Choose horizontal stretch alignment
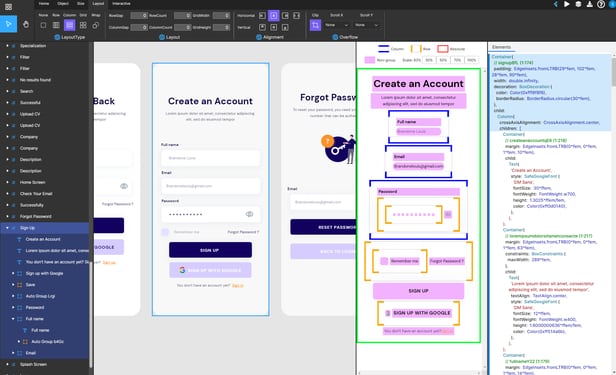 pyautogui.click(x=297, y=16)
